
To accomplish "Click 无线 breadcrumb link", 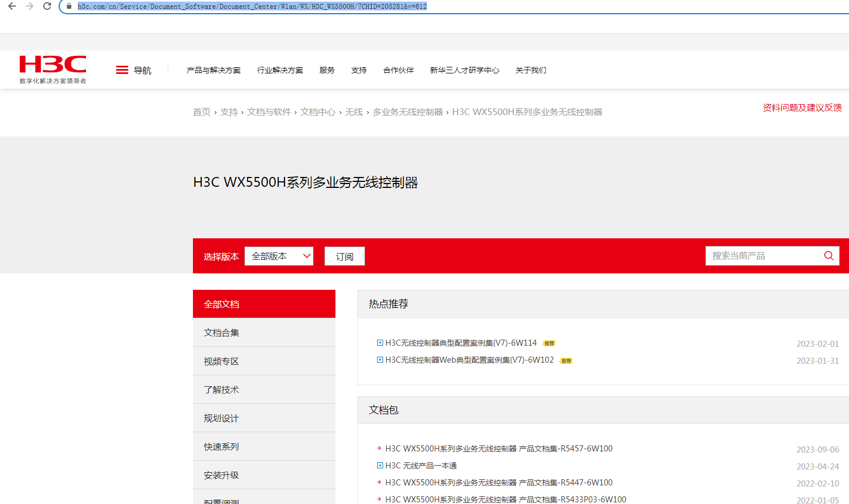I will coord(354,112).
